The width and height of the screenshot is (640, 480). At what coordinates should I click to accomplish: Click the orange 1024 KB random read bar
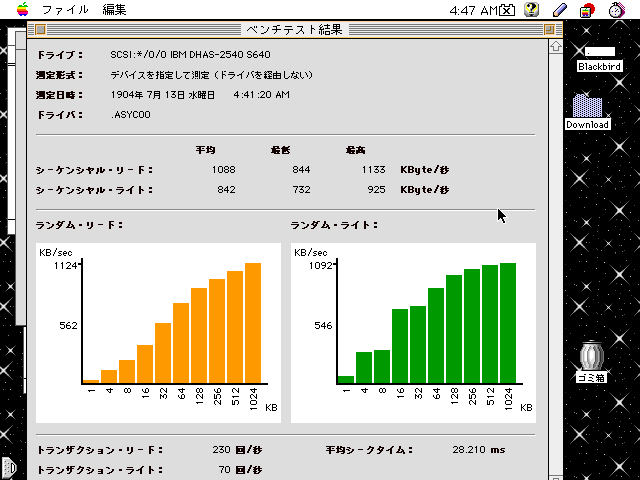point(253,323)
